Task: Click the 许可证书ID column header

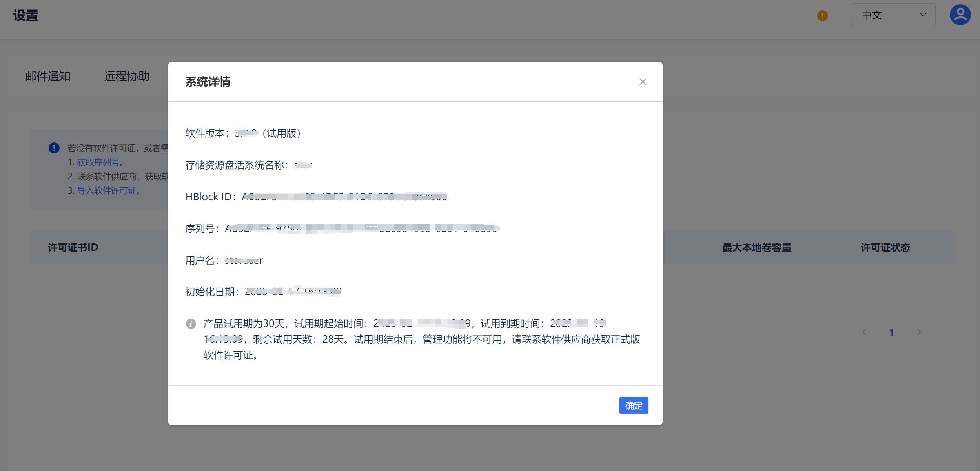Action: (x=73, y=247)
